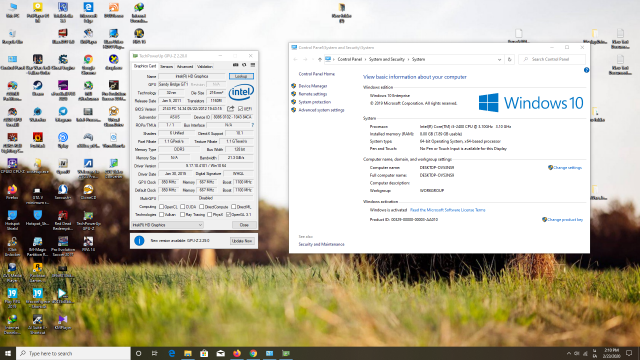Switch to the Advanced tab

(x=185, y=66)
